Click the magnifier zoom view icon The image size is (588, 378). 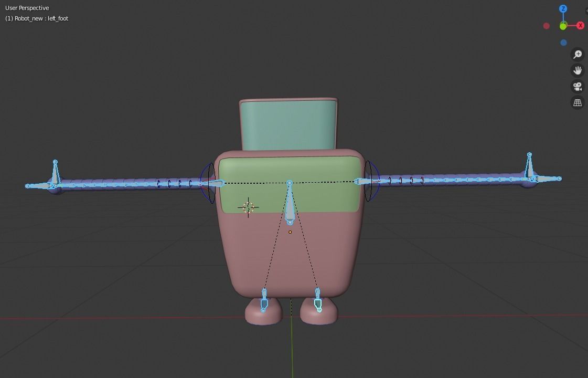[x=578, y=55]
